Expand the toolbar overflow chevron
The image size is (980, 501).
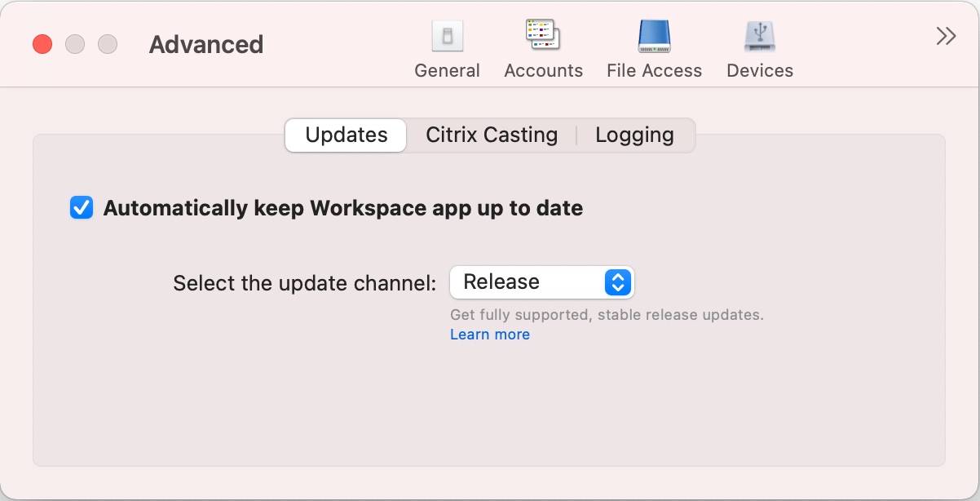pos(945,36)
